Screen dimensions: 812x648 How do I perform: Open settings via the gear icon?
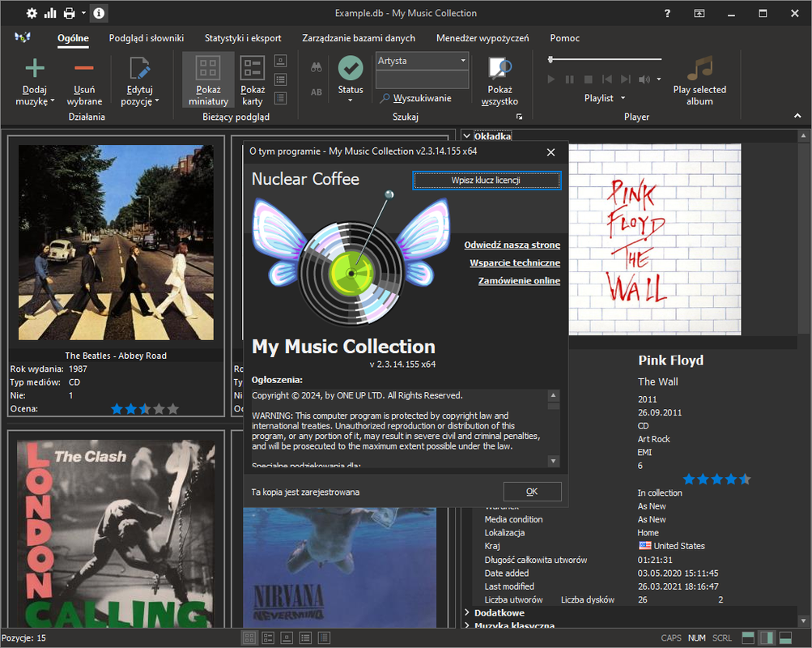pos(32,14)
